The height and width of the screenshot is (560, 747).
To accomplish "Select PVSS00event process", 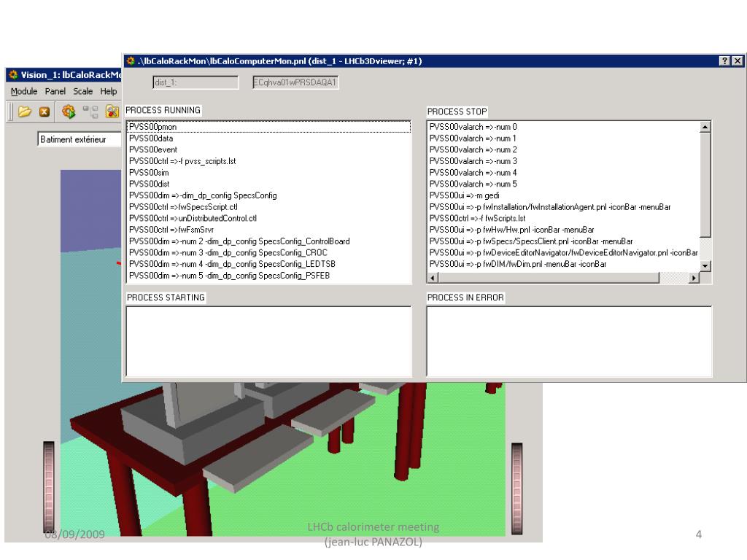I will pyautogui.click(x=269, y=149).
